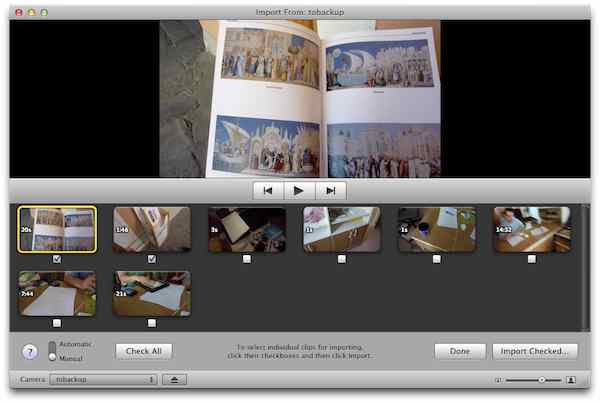Open the Camera dropdown showing tobackup
Screen dimensions: 600x403
pos(103,380)
